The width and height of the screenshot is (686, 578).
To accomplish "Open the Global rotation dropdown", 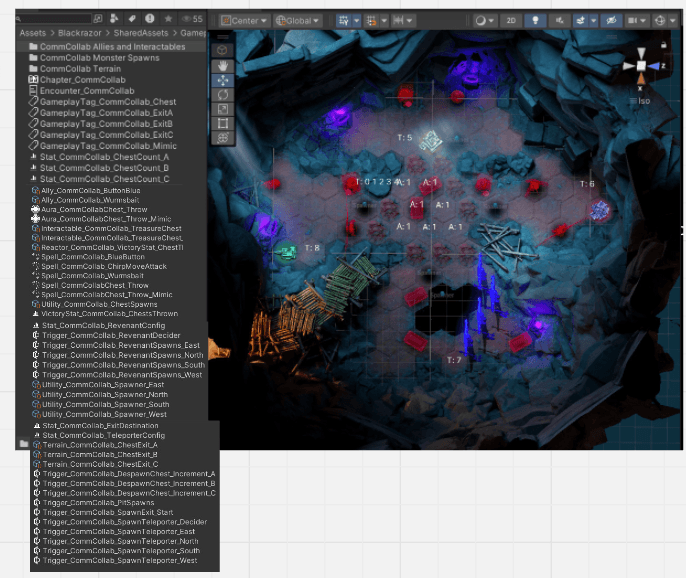I will (x=298, y=21).
